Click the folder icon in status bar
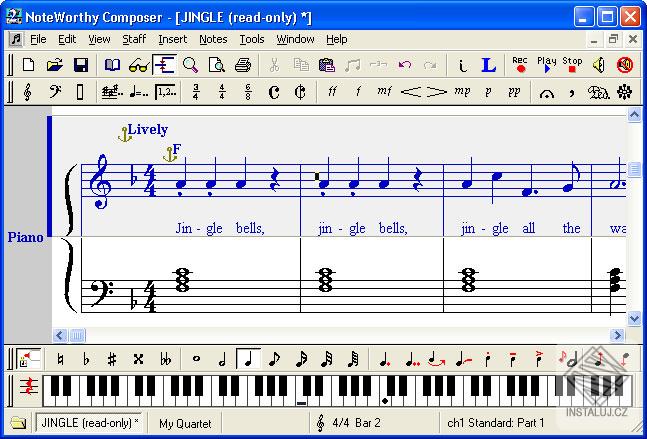This screenshot has height=439, width=647. tap(18, 423)
